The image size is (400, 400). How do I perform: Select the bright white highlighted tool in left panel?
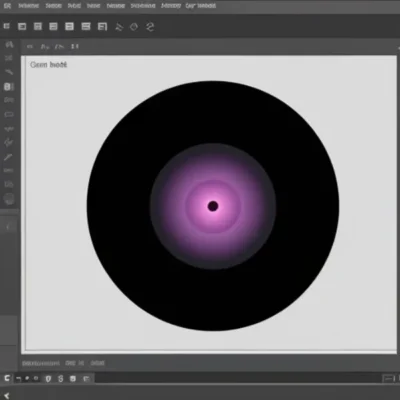tap(9, 87)
